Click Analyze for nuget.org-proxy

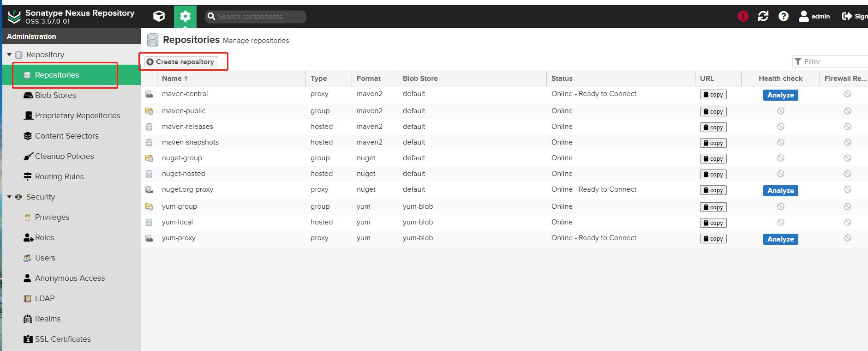pyautogui.click(x=780, y=190)
